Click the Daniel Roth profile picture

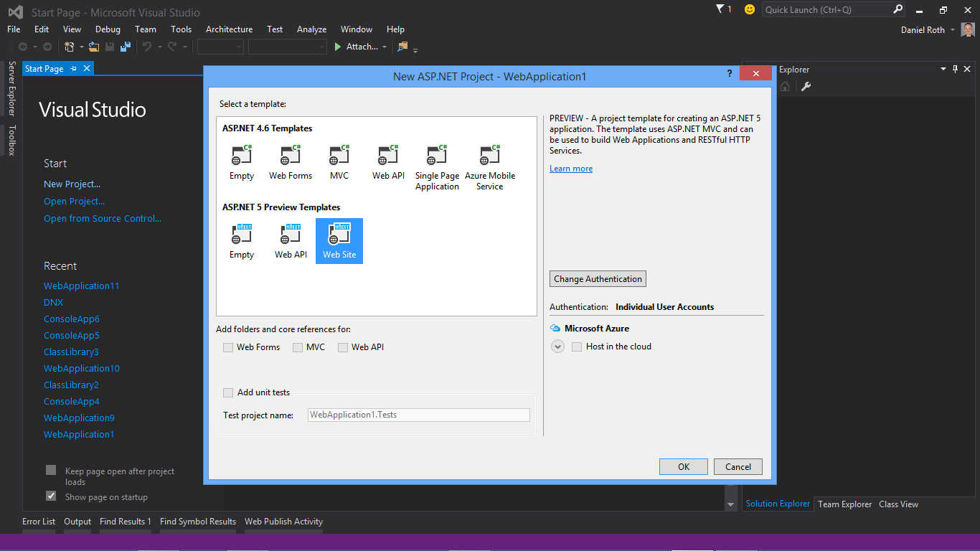coord(968,29)
